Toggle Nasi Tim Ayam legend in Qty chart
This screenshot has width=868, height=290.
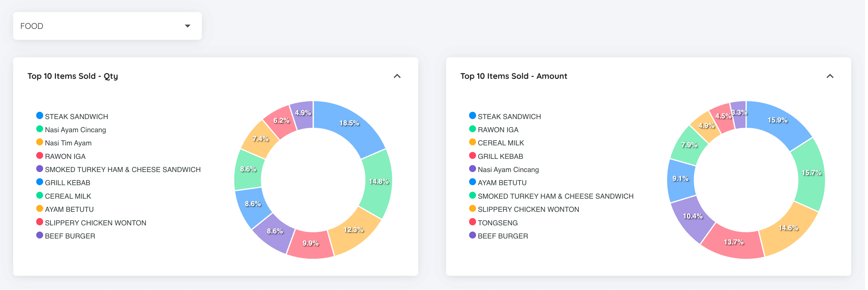[x=64, y=143]
